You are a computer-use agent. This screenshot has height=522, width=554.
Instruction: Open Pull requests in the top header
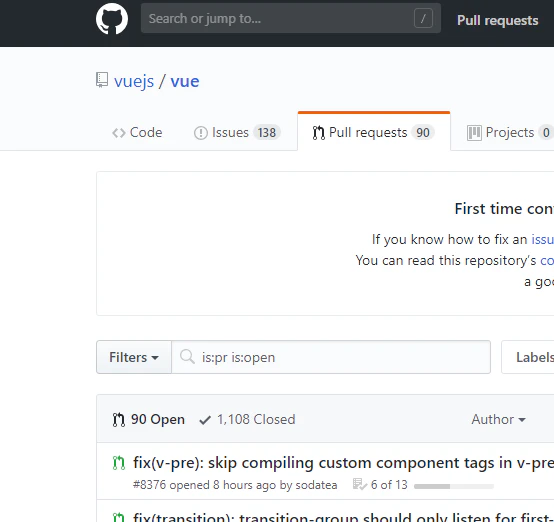pyautogui.click(x=497, y=20)
